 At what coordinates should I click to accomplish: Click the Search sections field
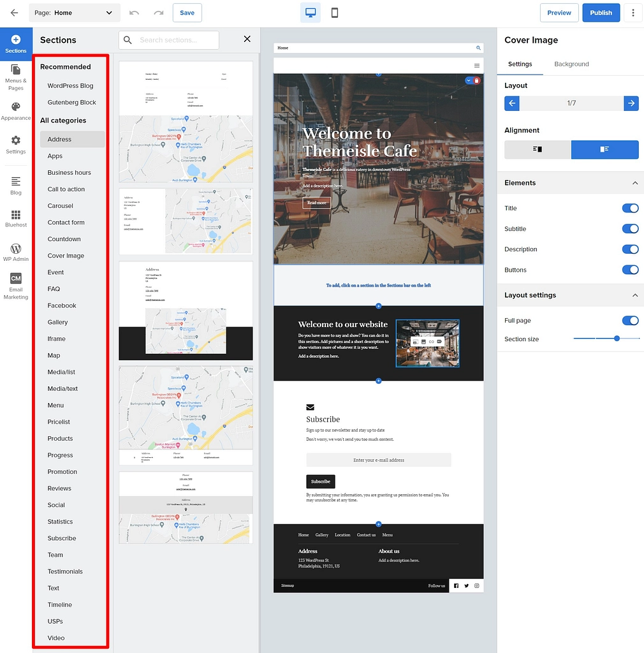(168, 40)
